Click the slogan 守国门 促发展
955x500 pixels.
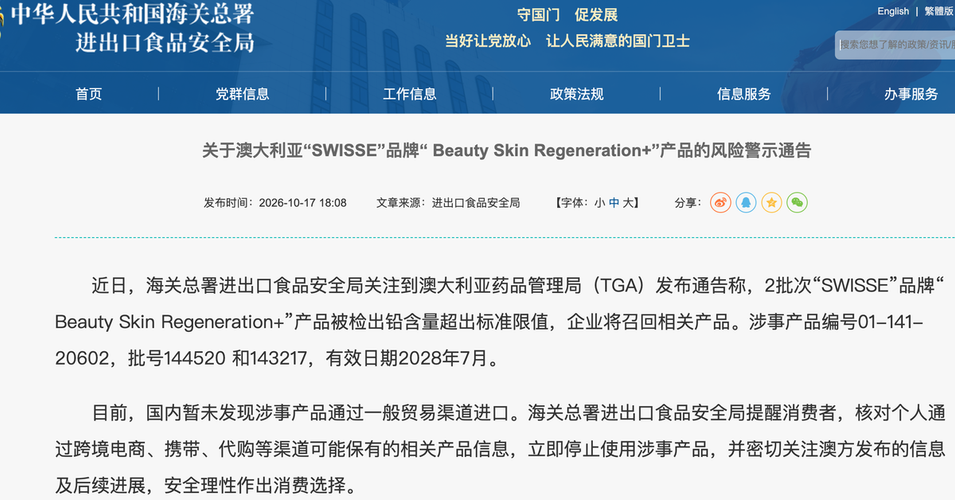tap(567, 15)
